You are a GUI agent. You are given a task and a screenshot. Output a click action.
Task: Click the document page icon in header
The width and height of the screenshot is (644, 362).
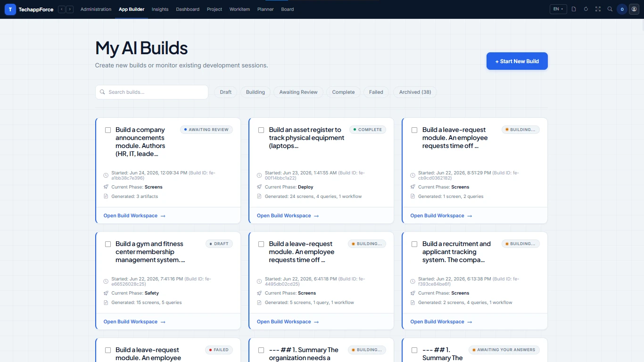[x=574, y=9]
